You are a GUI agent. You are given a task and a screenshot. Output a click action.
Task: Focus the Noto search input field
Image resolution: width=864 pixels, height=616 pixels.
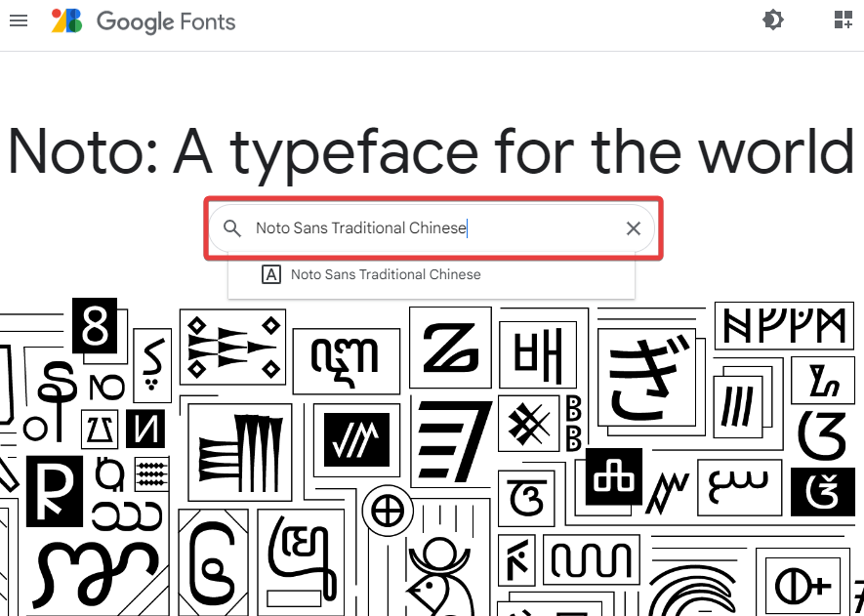pos(432,228)
